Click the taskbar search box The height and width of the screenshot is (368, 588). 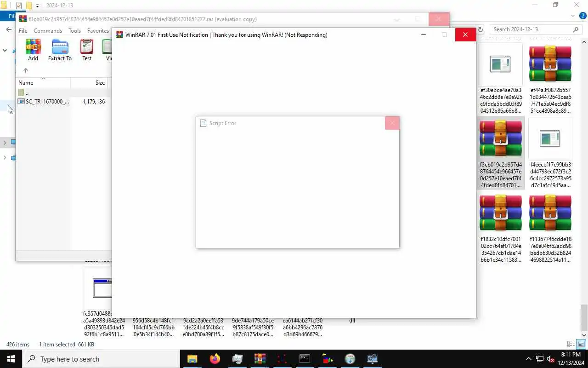point(101,359)
